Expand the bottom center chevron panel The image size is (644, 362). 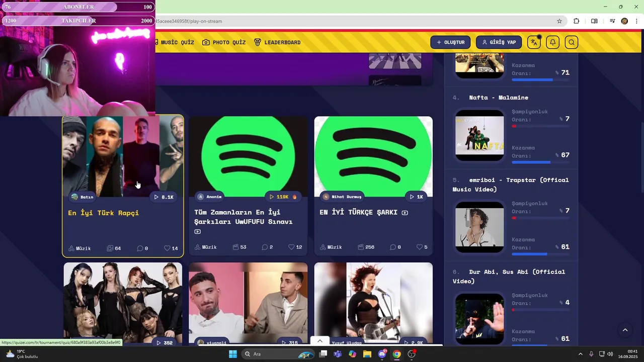[319, 341]
